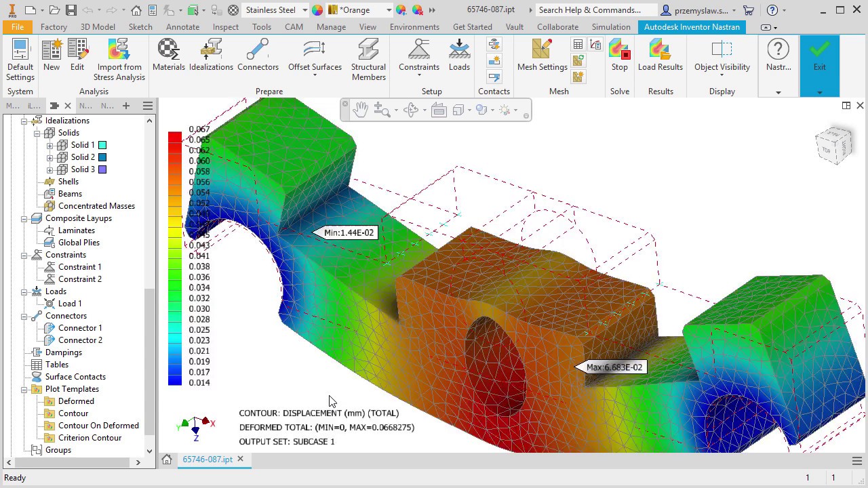The width and height of the screenshot is (868, 488).
Task: Collapse the Plot Templates node
Action: click(x=24, y=389)
